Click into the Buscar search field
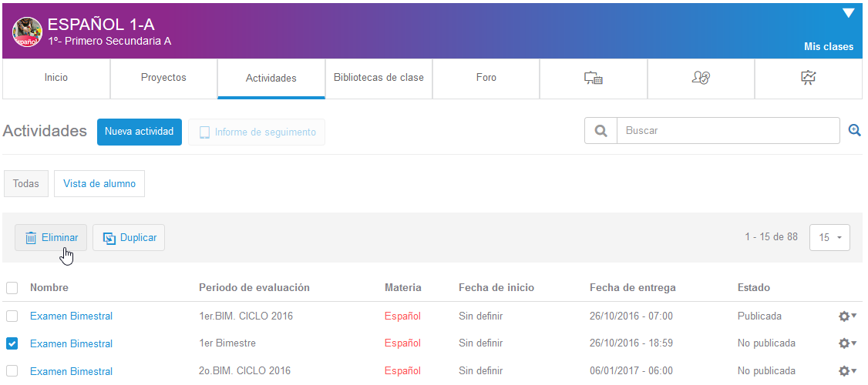868x385 pixels. pyautogui.click(x=728, y=131)
